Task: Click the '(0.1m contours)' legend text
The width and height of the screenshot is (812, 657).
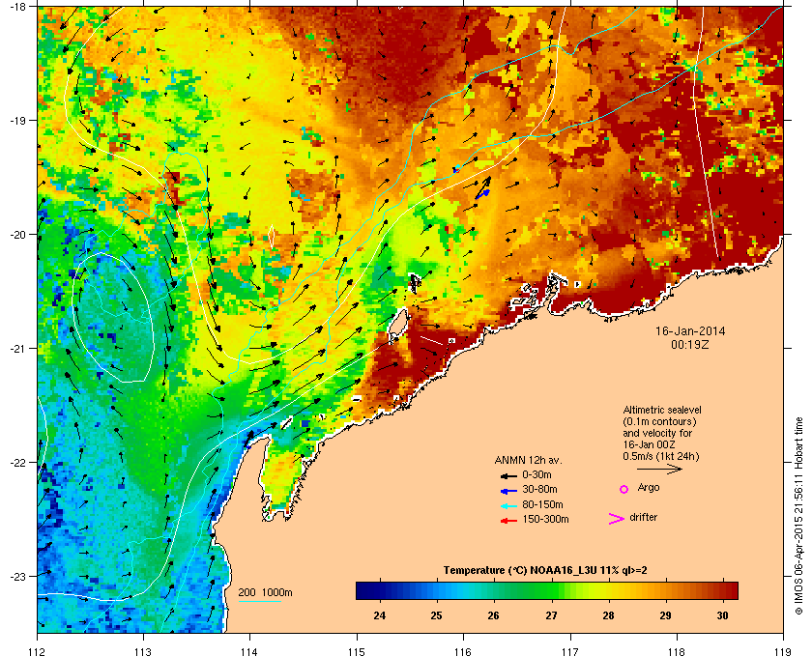Action: tap(659, 421)
